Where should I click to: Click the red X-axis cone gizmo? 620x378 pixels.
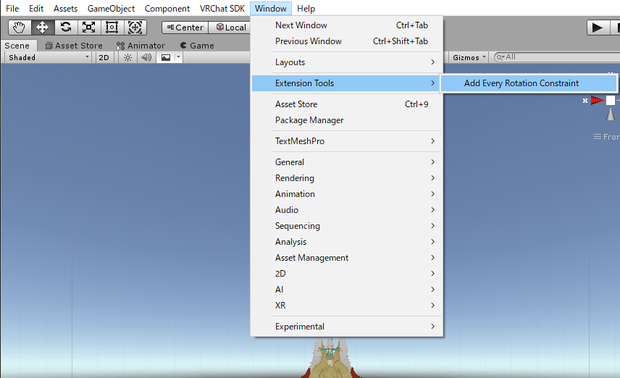[597, 100]
